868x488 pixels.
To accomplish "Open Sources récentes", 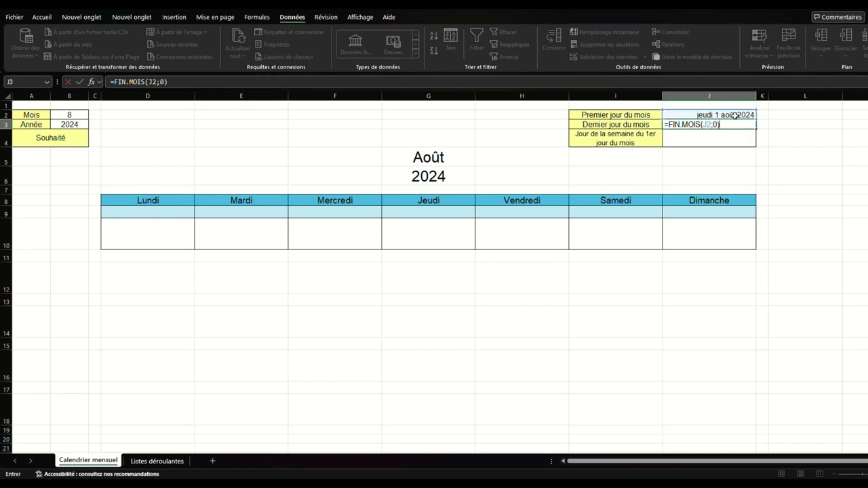I will click(172, 44).
